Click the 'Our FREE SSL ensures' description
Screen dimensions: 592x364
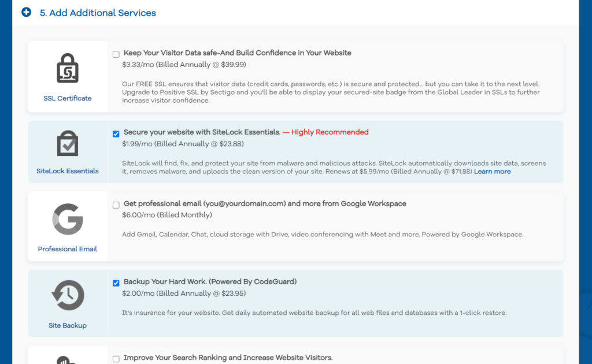tap(331, 92)
